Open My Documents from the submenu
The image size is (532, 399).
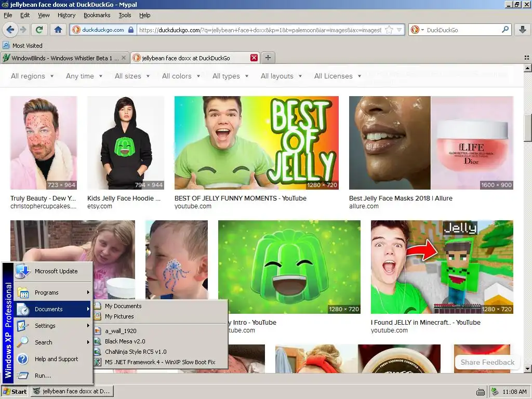tap(160, 306)
